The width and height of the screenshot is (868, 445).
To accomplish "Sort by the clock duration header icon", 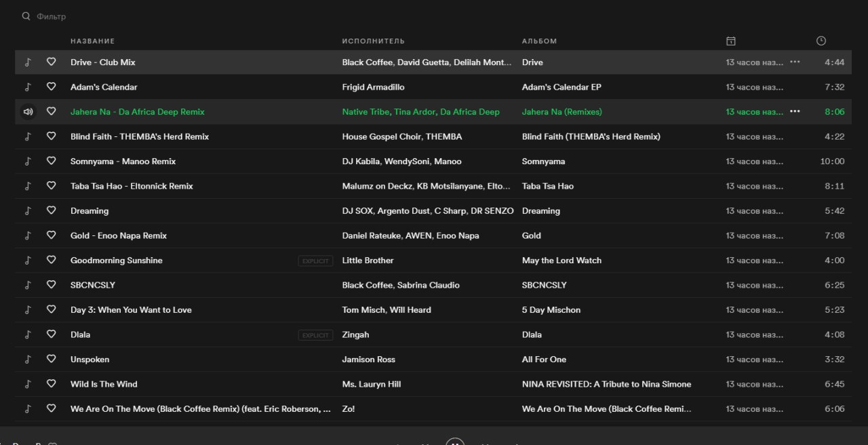I will (x=821, y=41).
